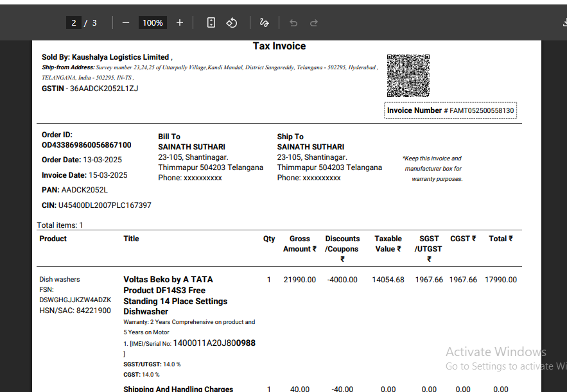The image size is (567, 392).
Task: Click FSN code DSWGHGJJKZW4ADZK
Action: [x=75, y=300]
